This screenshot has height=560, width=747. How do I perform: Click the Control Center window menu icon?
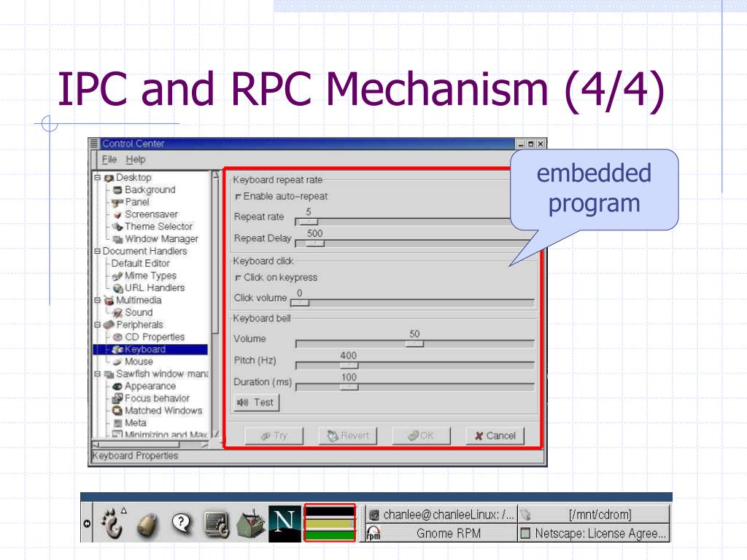94,144
